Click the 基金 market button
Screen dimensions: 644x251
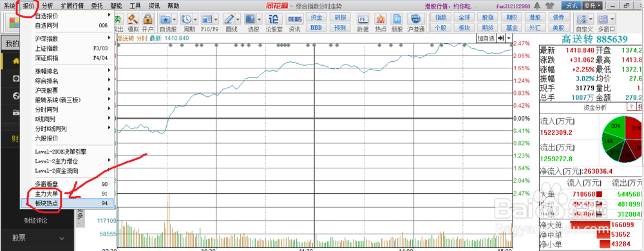[x=512, y=28]
